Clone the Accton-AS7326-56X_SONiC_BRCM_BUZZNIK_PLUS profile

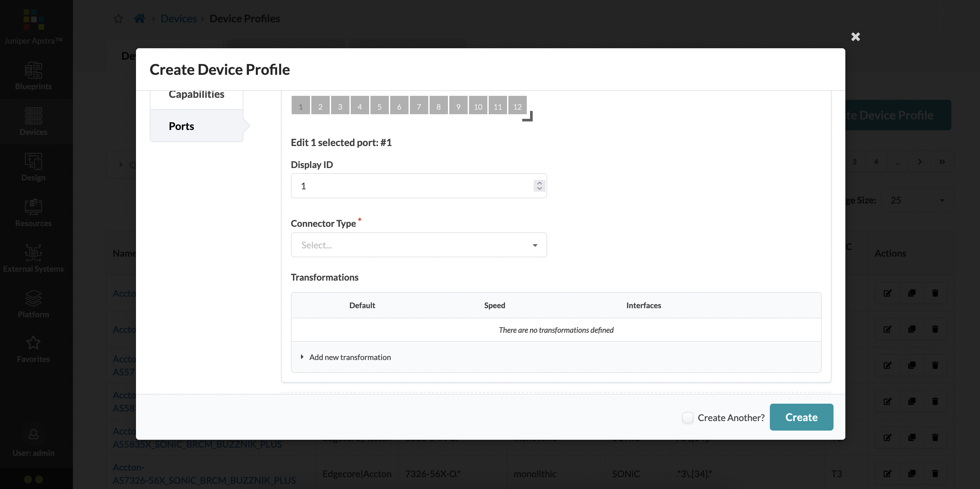coord(911,473)
